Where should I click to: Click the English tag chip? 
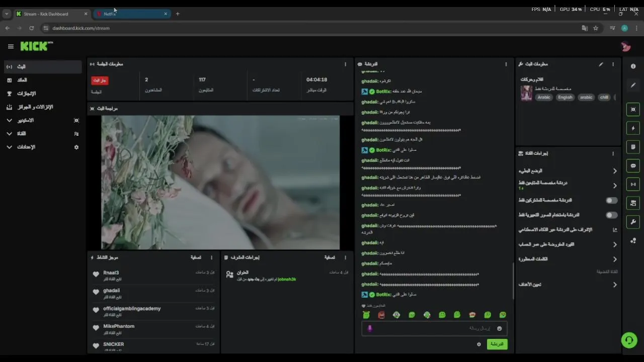565,98
